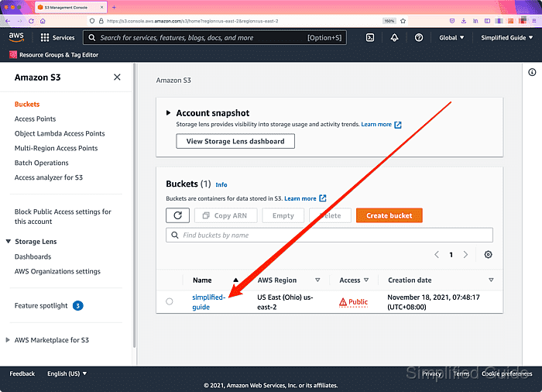Refresh the buckets list
The height and width of the screenshot is (392, 542).
[x=177, y=215]
